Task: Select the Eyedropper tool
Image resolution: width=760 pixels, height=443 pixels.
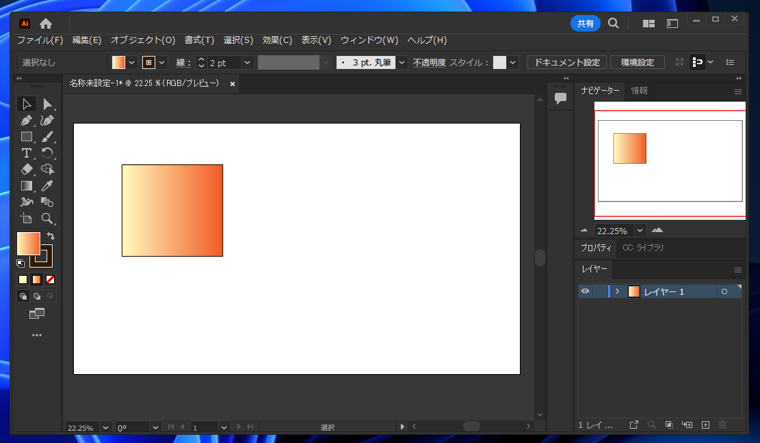Action: coord(47,186)
